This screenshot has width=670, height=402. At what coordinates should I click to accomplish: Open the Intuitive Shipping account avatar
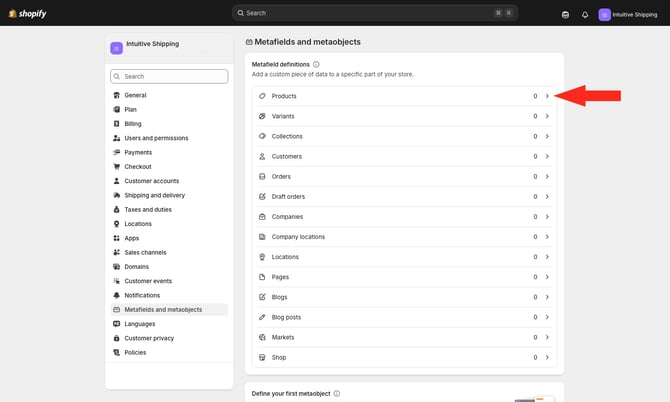pos(604,15)
